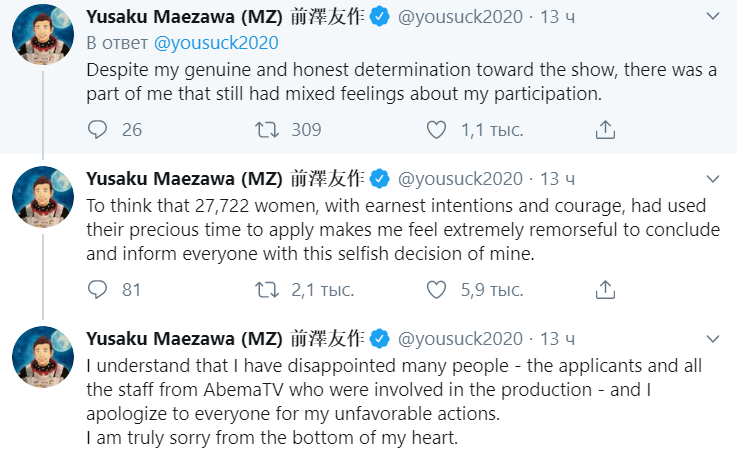The width and height of the screenshot is (737, 455).
Task: Click the verified badge on first tweet
Action: click(x=379, y=17)
